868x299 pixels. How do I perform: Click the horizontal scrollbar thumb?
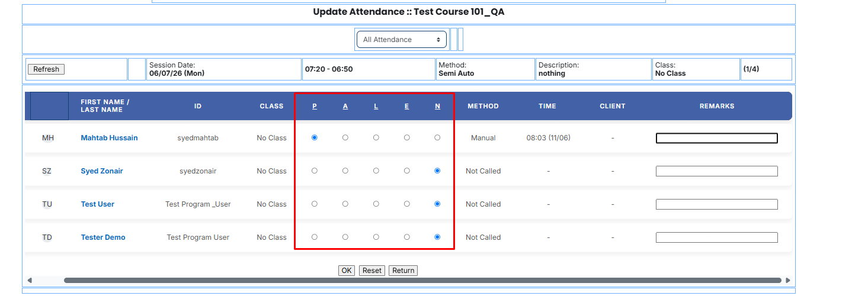(422, 281)
